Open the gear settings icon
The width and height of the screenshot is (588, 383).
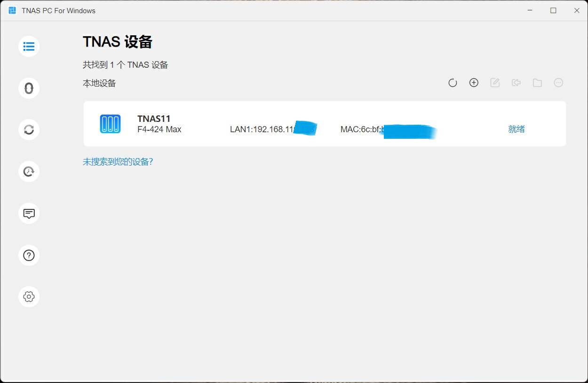tap(29, 297)
